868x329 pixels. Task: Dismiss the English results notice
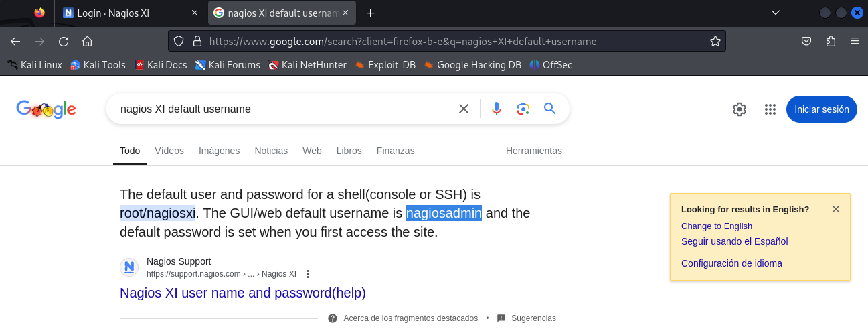click(x=835, y=209)
